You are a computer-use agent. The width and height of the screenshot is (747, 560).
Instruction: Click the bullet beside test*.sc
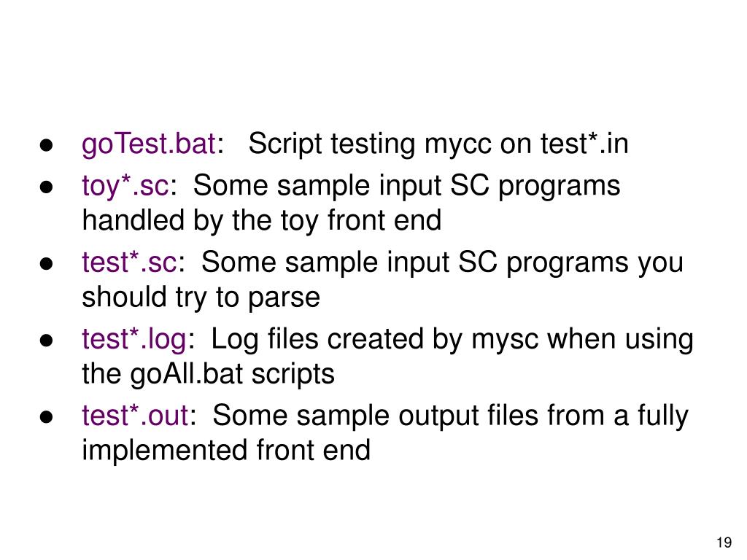pyautogui.click(x=46, y=263)
